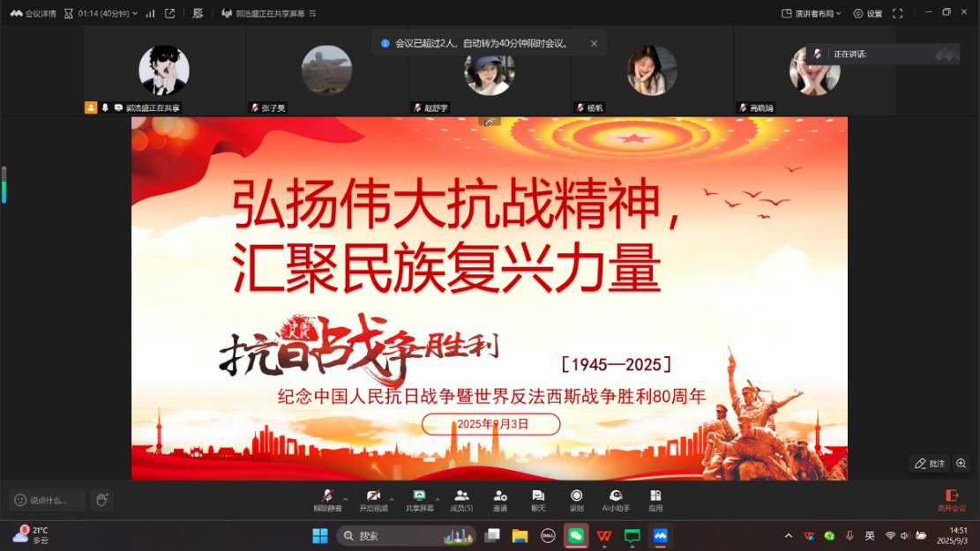This screenshot has width=980, height=551.
Task: Click the 说点什么 chat input field
Action: [48, 500]
